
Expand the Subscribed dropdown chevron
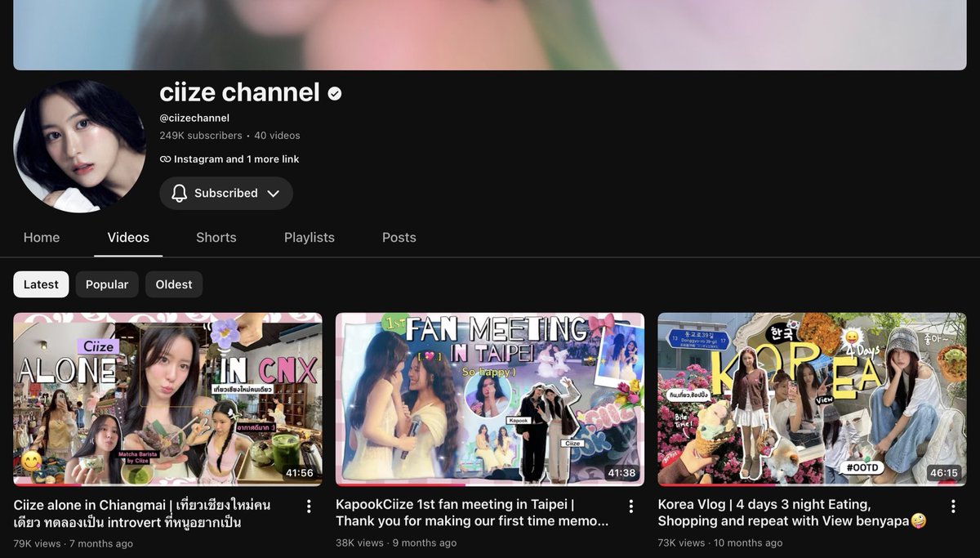(x=274, y=194)
